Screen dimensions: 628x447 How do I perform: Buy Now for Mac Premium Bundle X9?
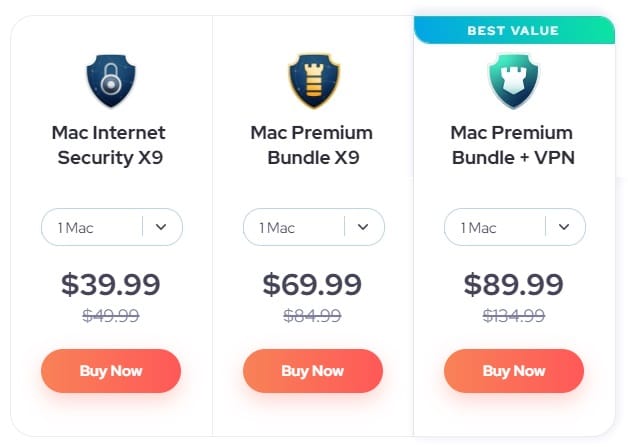[x=313, y=371]
